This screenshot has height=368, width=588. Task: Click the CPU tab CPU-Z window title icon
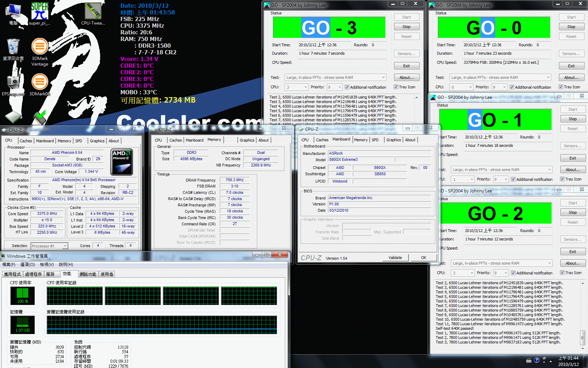4,130
